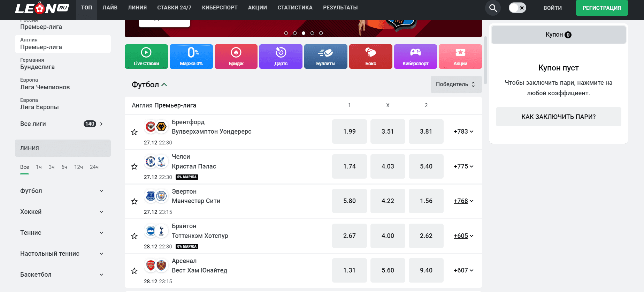Expand +768 markets for Эвертон match

(463, 201)
